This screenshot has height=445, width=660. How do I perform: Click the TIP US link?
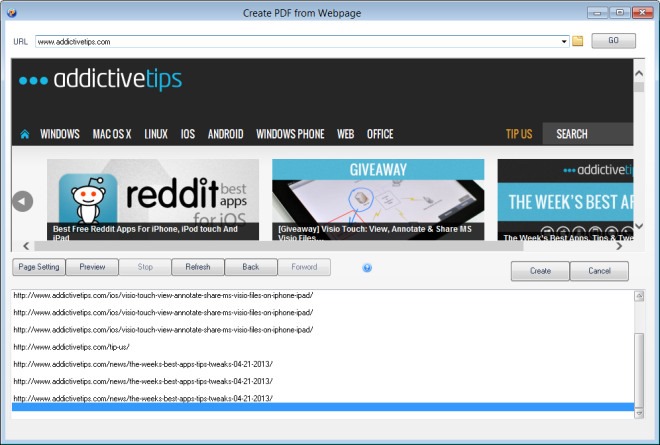(x=519, y=134)
